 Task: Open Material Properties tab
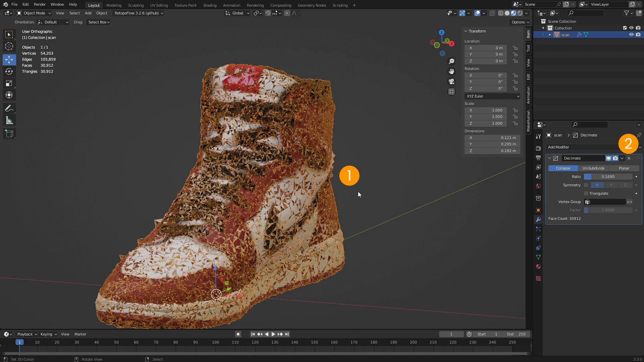[x=538, y=266]
